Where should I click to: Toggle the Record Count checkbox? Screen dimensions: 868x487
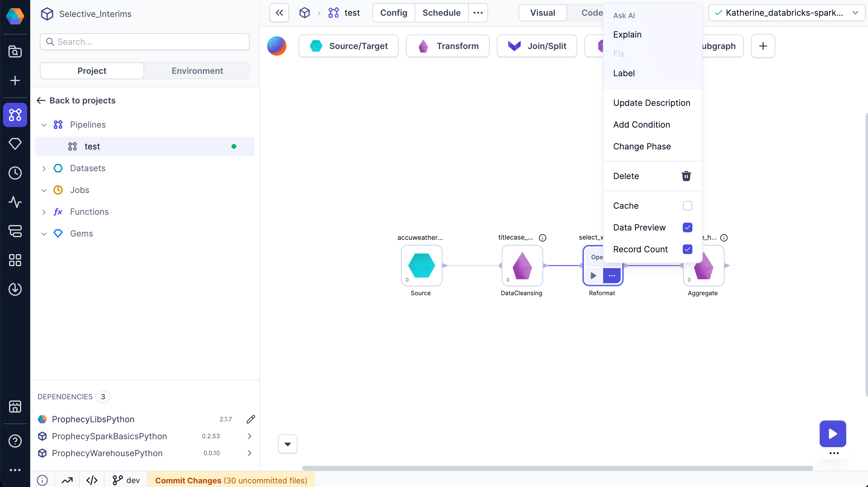tap(687, 249)
